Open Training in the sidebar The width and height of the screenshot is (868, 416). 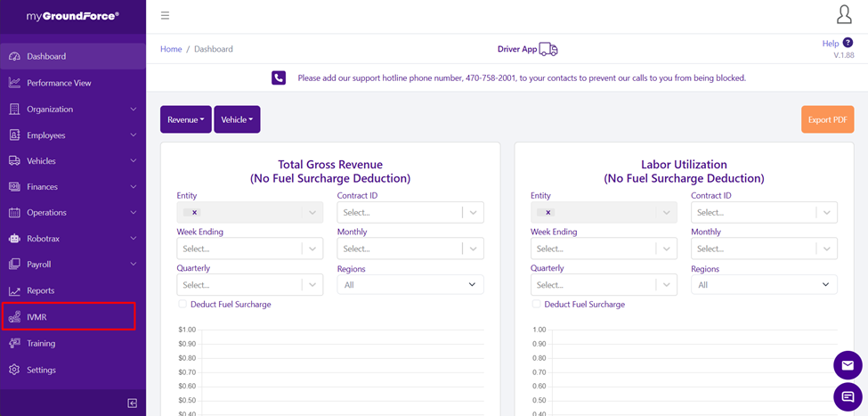pos(72,344)
